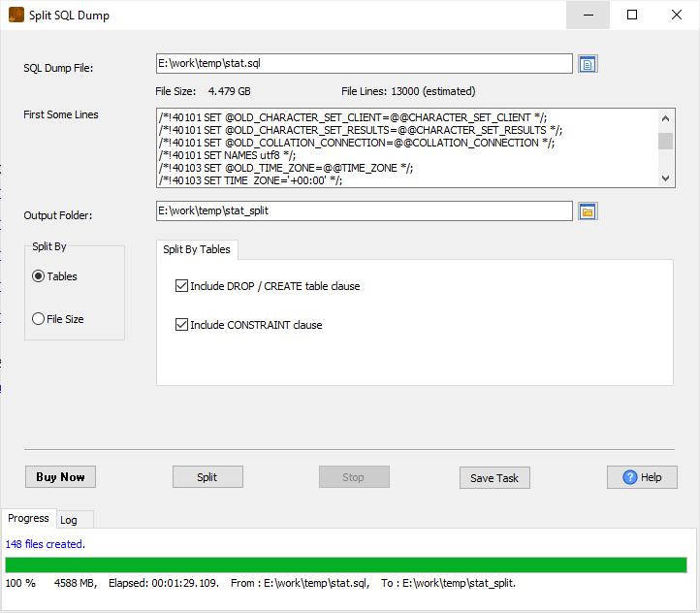This screenshot has width=700, height=613.
Task: Click the browse SQL dump file icon
Action: (588, 64)
